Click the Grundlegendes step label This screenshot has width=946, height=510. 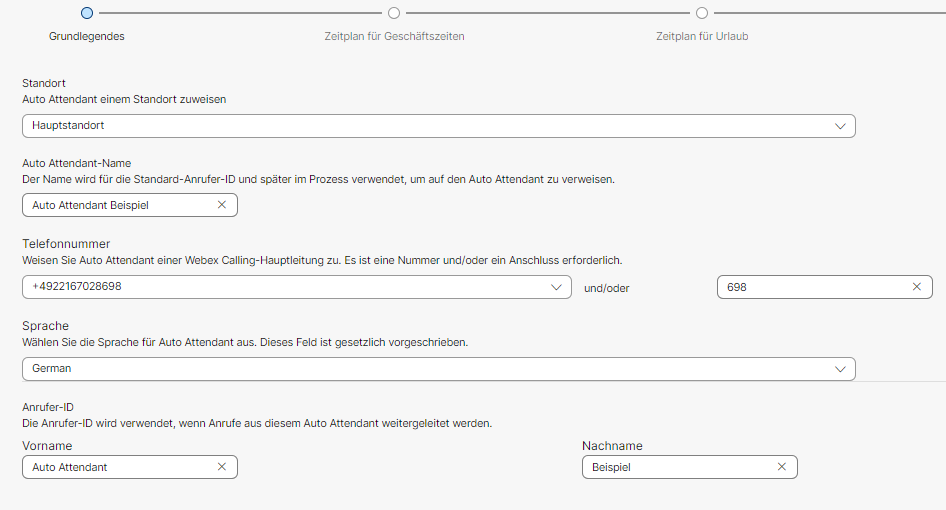click(x=87, y=36)
